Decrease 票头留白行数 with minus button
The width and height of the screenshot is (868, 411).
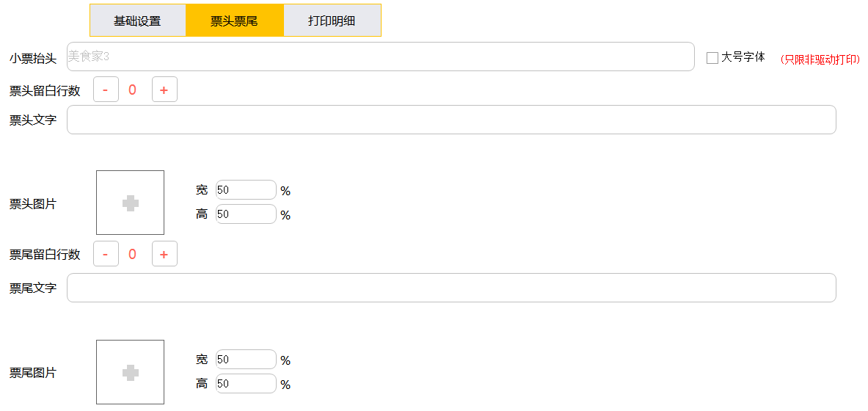(106, 90)
